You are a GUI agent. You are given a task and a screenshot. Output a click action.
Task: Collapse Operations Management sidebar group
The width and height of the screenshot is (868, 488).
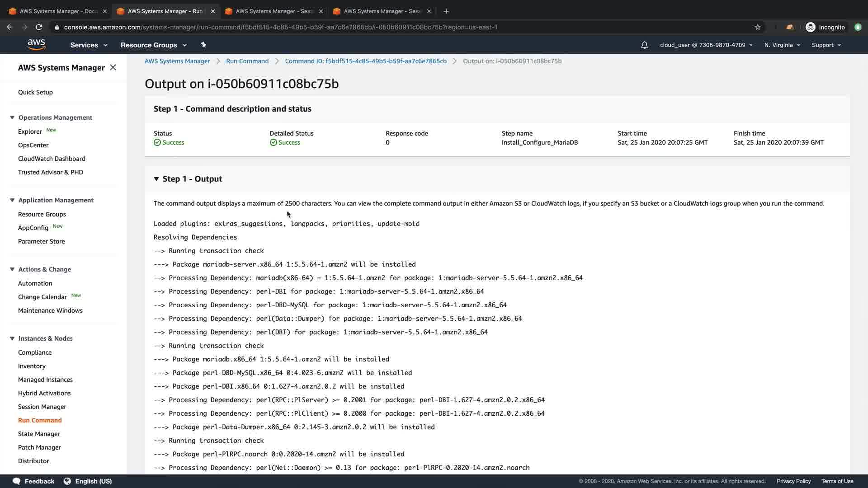(12, 117)
